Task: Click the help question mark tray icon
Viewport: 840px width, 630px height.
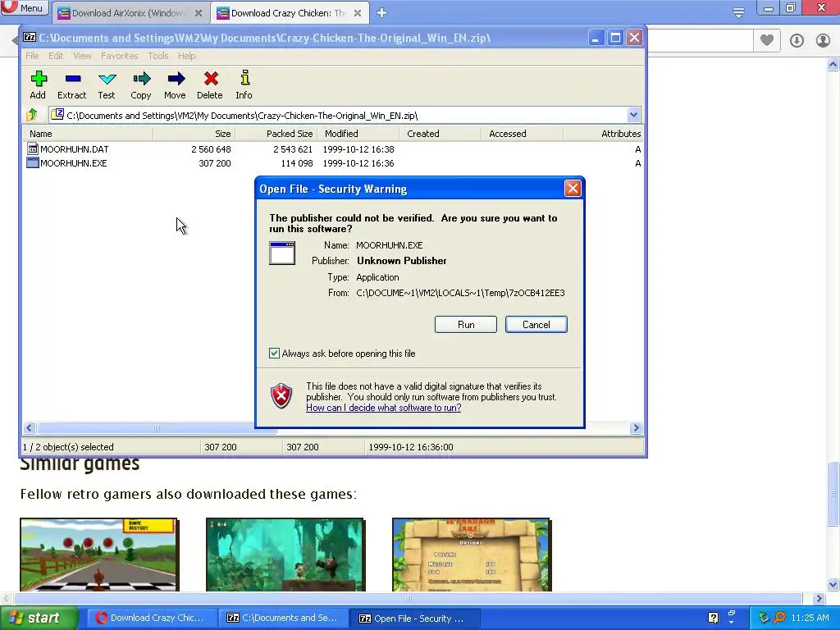Action: coord(713,618)
